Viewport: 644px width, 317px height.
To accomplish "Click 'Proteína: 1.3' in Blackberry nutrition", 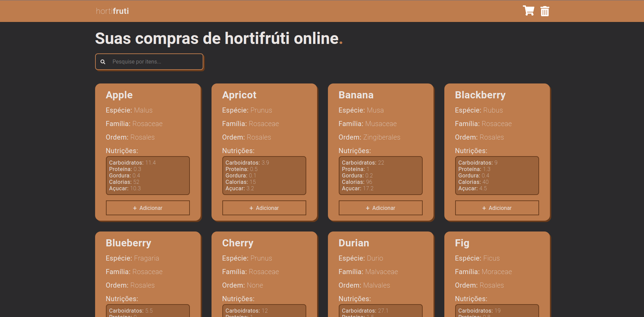I will (474, 169).
